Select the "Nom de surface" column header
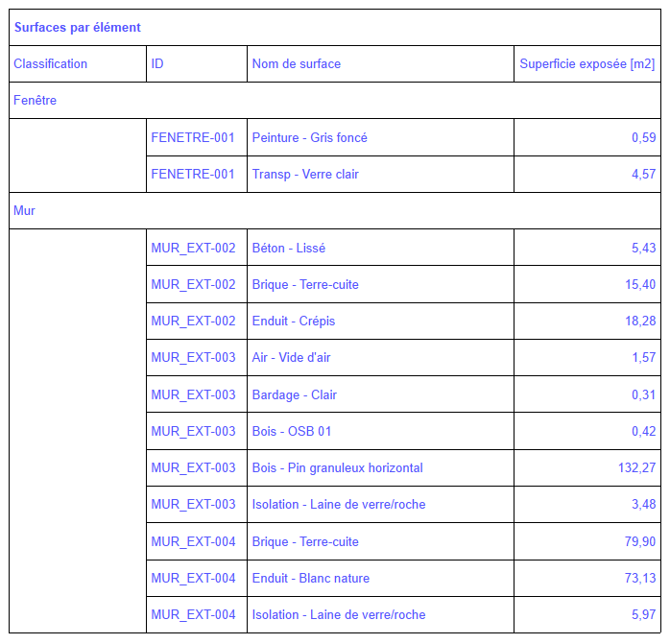 [x=296, y=64]
